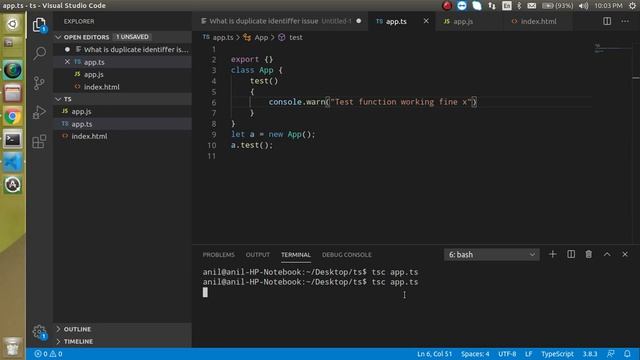Select the Terminal panel tab
This screenshot has height=360, width=640.
[296, 255]
